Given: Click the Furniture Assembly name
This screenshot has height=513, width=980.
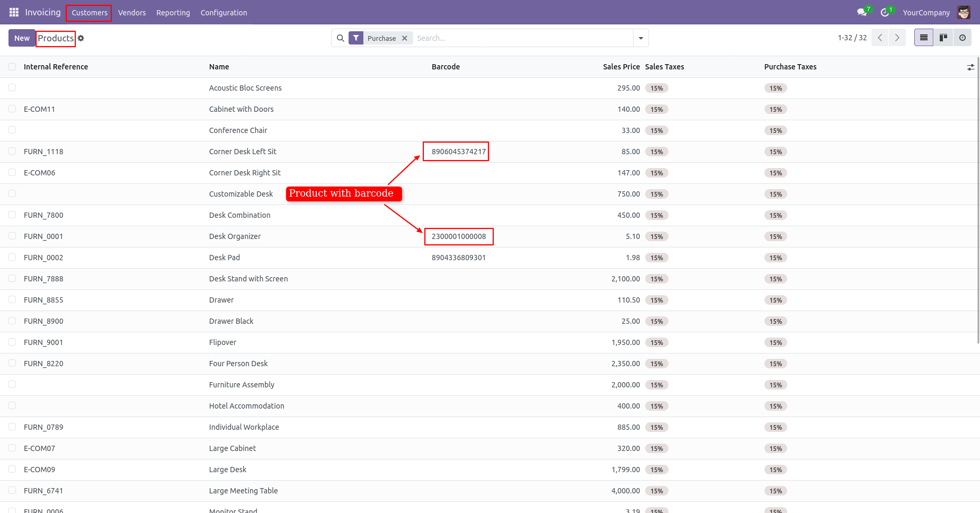Looking at the screenshot, I should point(242,385).
